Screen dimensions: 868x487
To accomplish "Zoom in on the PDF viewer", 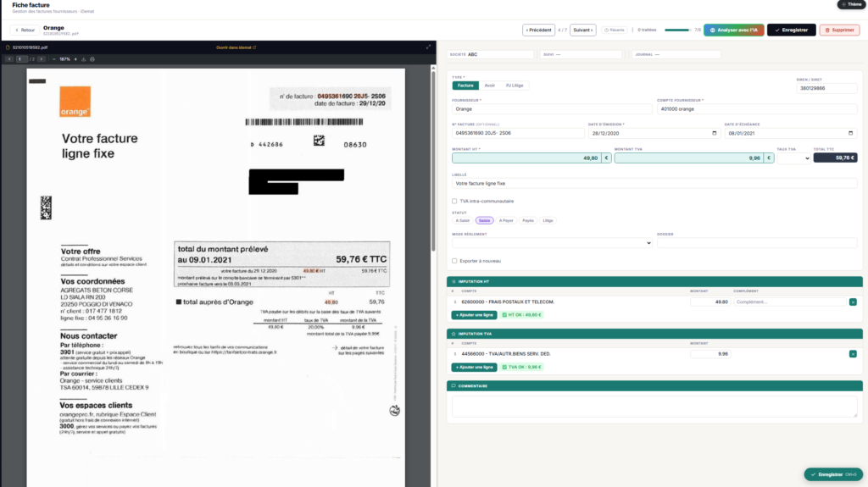I will point(75,59).
